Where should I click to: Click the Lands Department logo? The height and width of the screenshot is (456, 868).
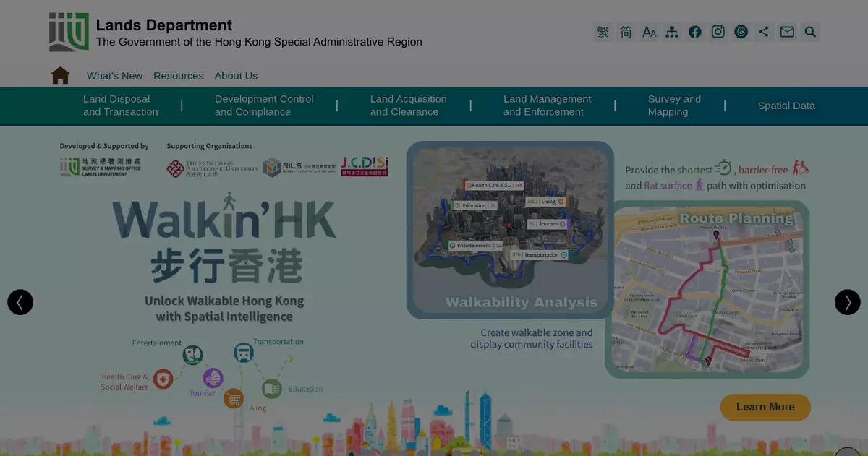click(x=69, y=32)
